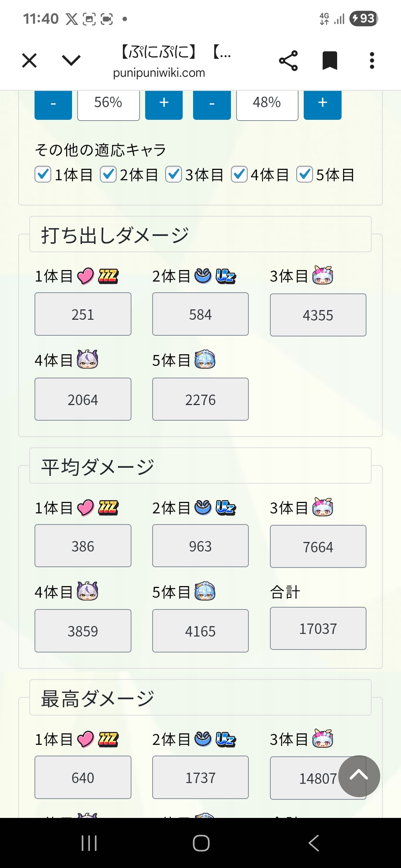
Task: Select the 56% percentage input field
Action: click(x=108, y=104)
